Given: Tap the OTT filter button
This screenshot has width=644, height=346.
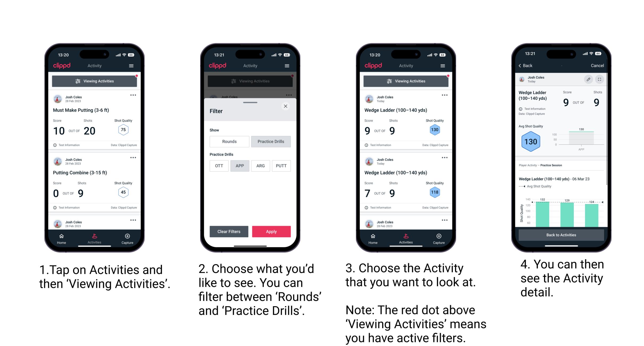Looking at the screenshot, I should click(x=219, y=166).
